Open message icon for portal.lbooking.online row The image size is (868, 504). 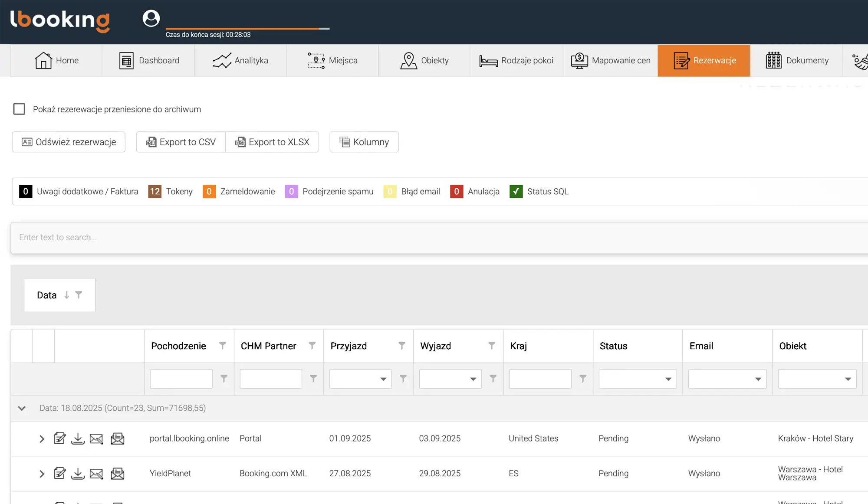click(x=117, y=439)
